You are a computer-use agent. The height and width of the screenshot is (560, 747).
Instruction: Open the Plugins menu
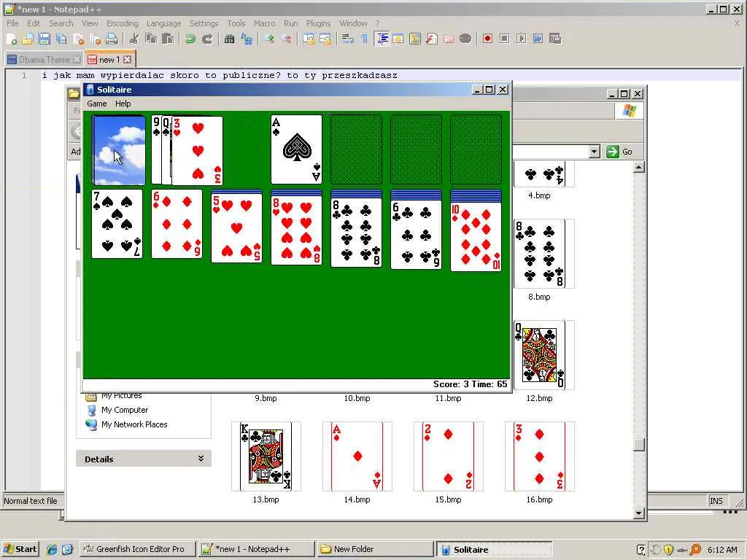pyautogui.click(x=318, y=23)
